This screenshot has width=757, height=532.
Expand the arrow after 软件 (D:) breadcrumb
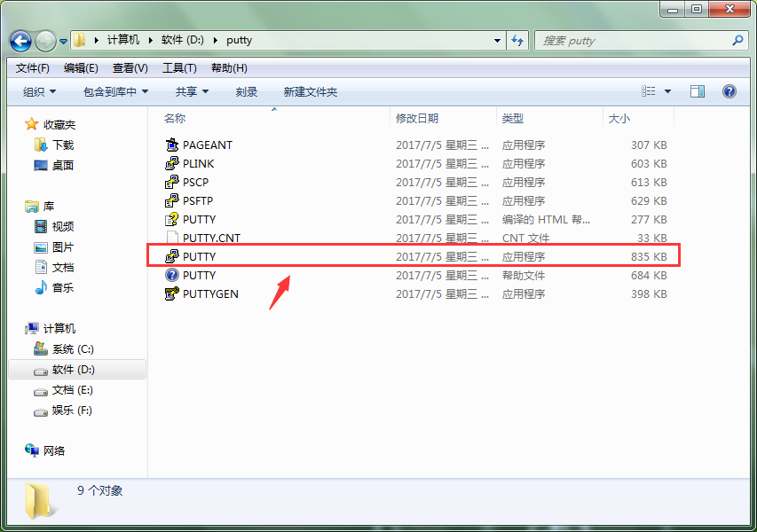pyautogui.click(x=216, y=41)
